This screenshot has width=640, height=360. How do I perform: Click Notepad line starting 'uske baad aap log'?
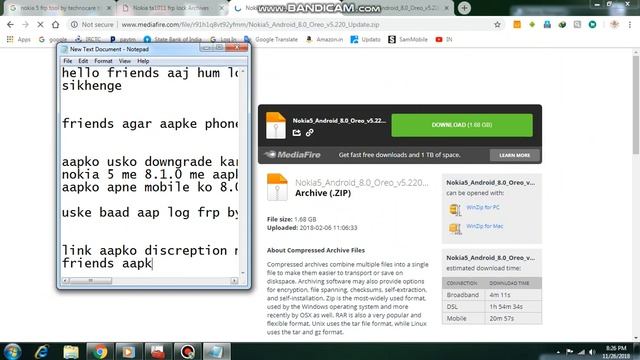click(x=150, y=213)
